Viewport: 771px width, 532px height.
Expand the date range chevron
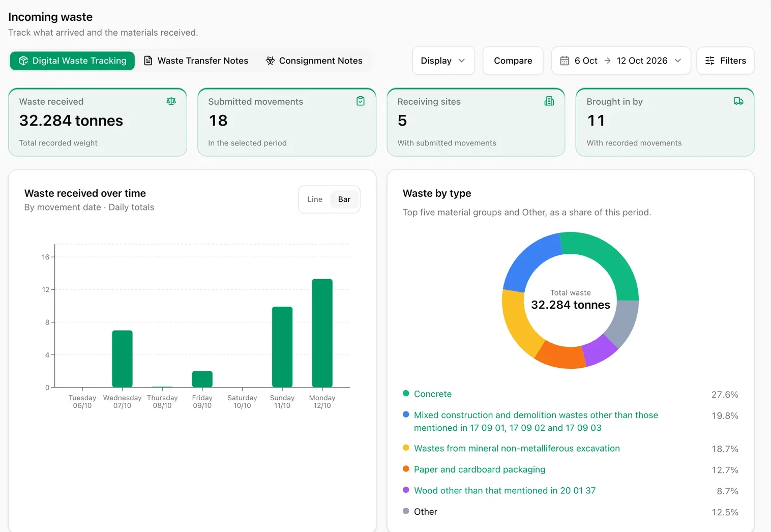[677, 61]
